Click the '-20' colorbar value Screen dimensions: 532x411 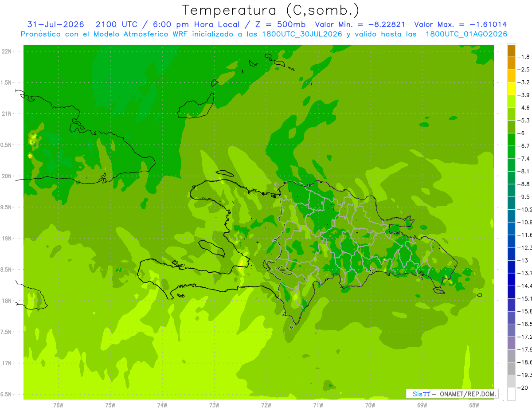coord(523,388)
